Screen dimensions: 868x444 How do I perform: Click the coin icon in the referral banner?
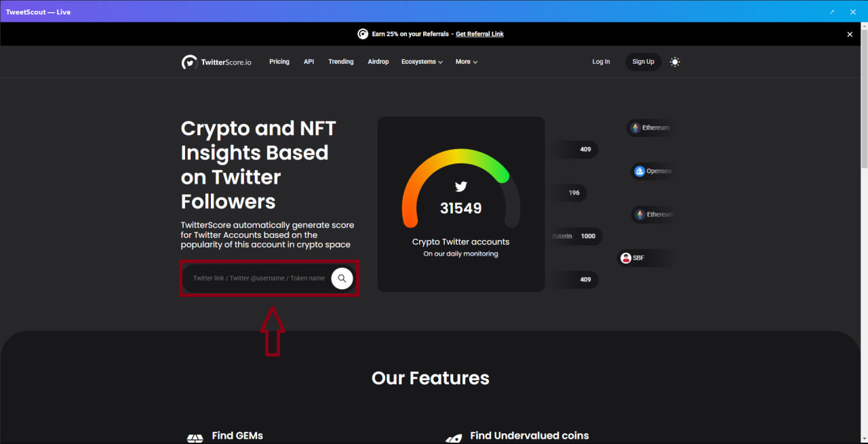363,33
